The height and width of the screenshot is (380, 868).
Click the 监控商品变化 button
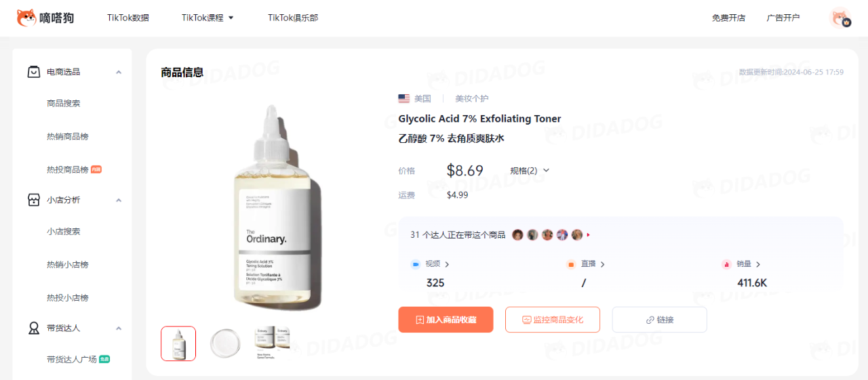(553, 320)
